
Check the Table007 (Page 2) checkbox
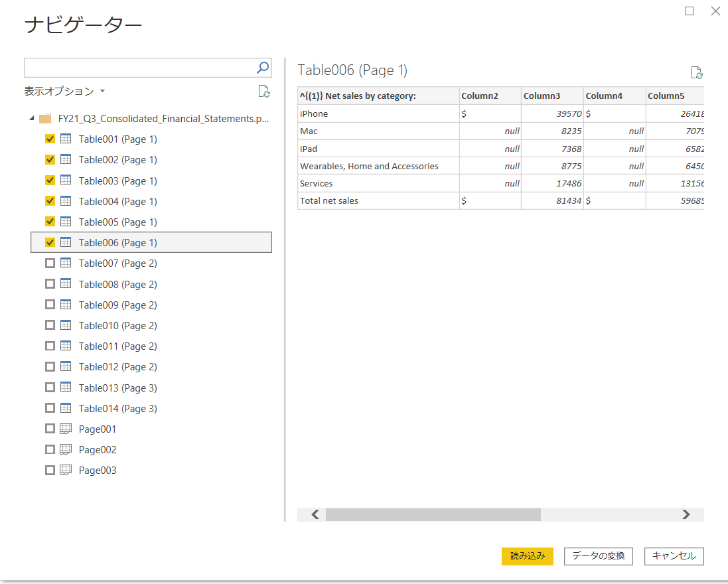[50, 263]
